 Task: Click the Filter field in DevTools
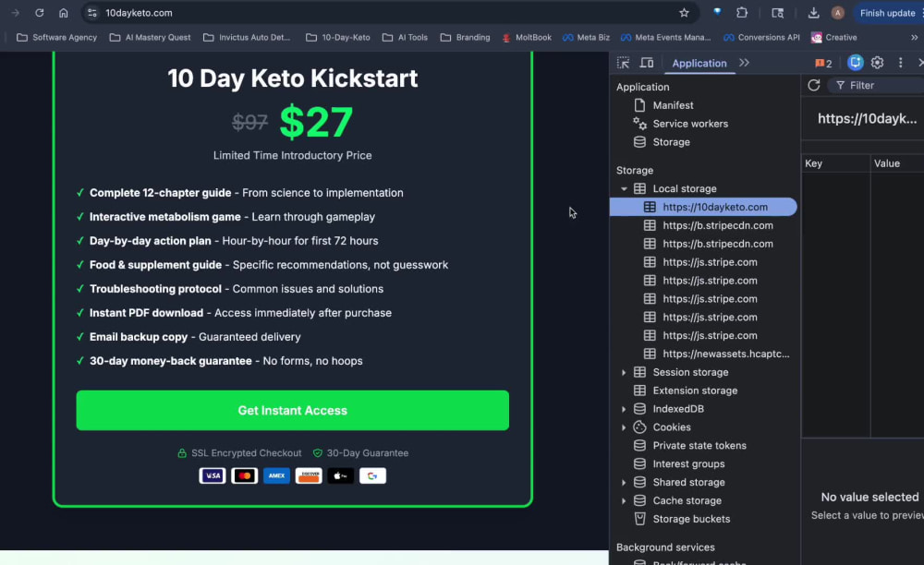(877, 85)
